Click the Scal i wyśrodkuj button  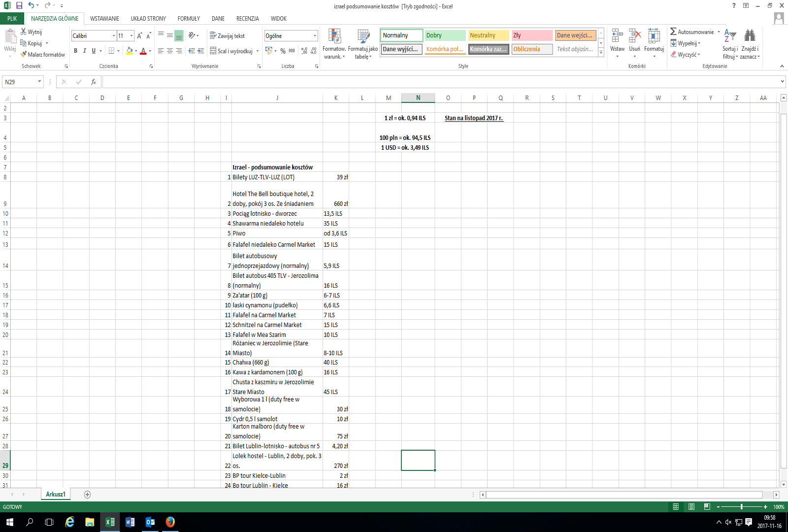coord(234,51)
